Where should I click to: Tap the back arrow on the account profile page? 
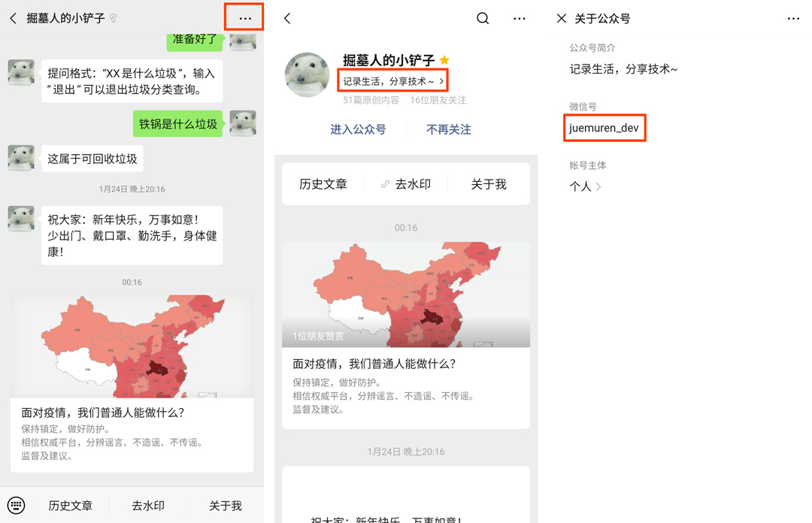[x=288, y=17]
